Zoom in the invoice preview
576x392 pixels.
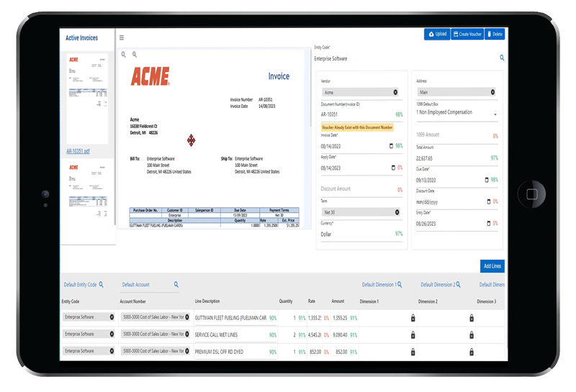pyautogui.click(x=135, y=55)
